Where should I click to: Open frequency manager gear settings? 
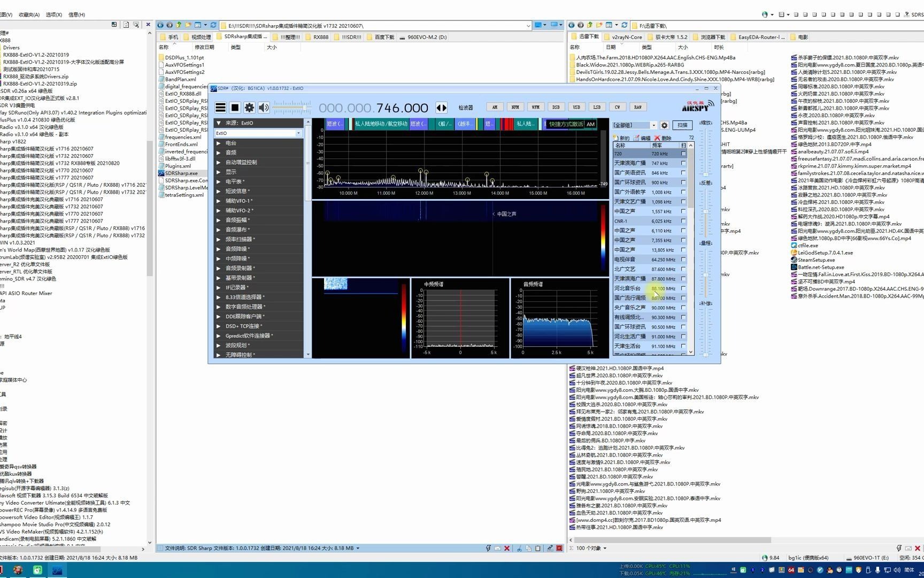(x=664, y=125)
